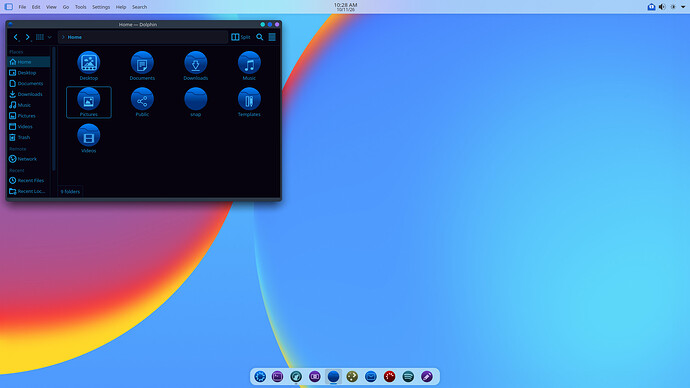
Task: Select the Templates folder icon
Action: [249, 99]
